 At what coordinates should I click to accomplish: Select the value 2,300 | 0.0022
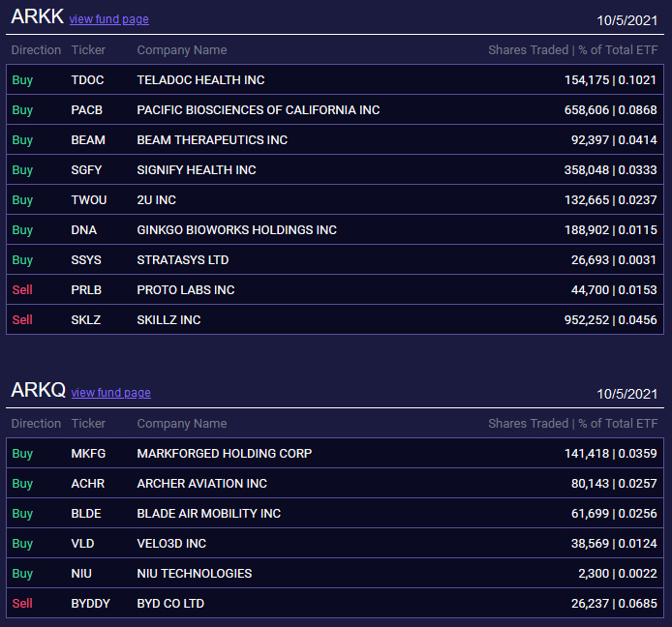(x=617, y=574)
